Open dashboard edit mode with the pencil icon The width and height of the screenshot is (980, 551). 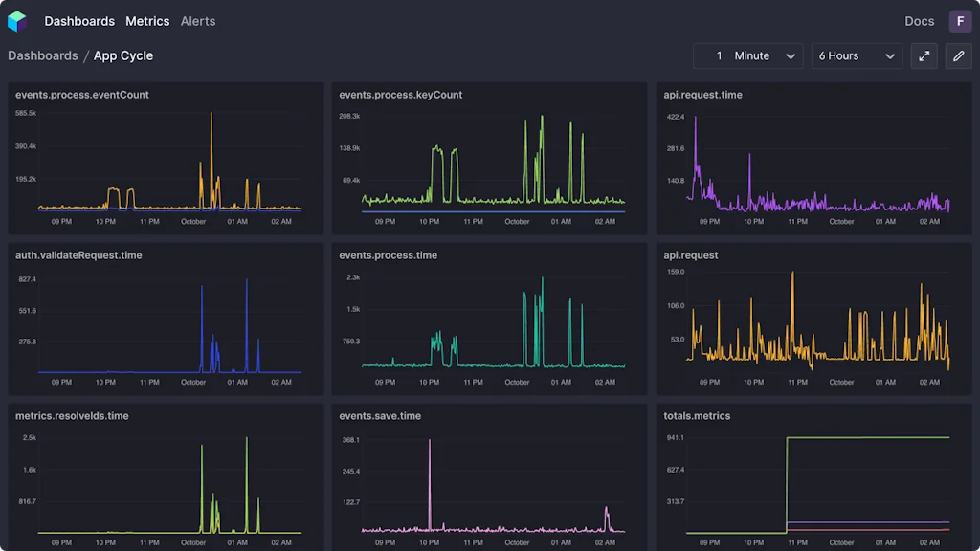click(958, 55)
